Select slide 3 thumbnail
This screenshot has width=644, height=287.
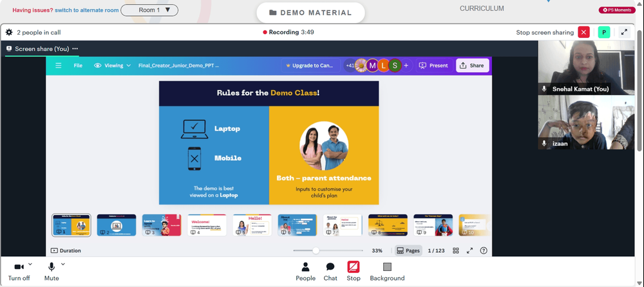(162, 225)
